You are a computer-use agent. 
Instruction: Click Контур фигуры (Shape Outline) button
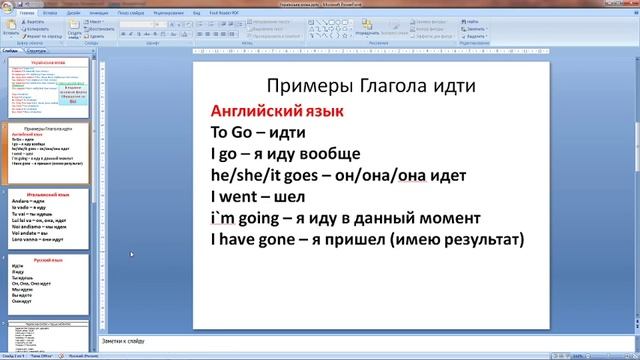pos(427,29)
